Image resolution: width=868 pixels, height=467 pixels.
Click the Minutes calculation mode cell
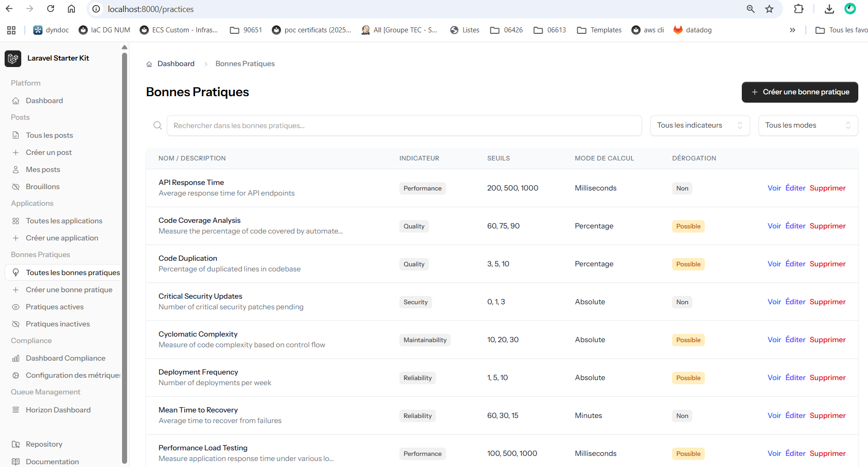point(588,415)
